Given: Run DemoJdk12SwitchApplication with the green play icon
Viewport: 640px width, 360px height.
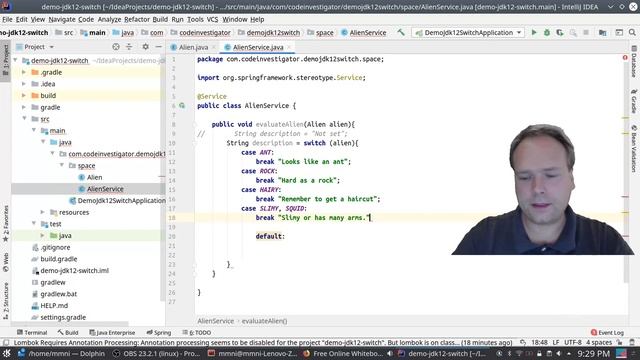Looking at the screenshot, I should pos(534,32).
